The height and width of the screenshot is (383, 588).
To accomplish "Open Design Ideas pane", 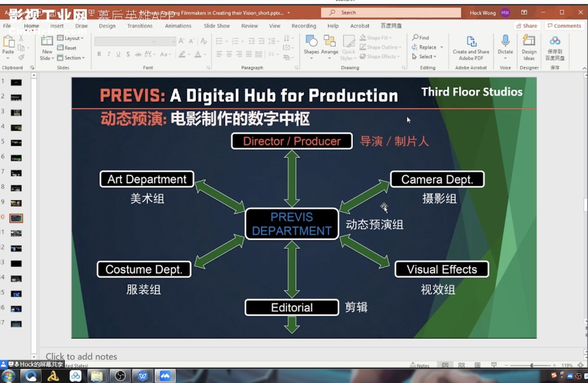I will [529, 41].
